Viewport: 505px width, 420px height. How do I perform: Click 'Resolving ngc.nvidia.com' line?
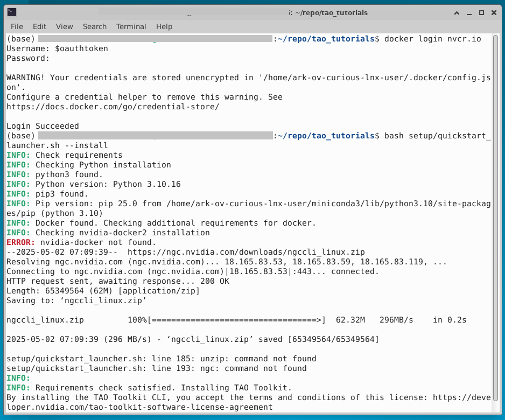coord(227,262)
